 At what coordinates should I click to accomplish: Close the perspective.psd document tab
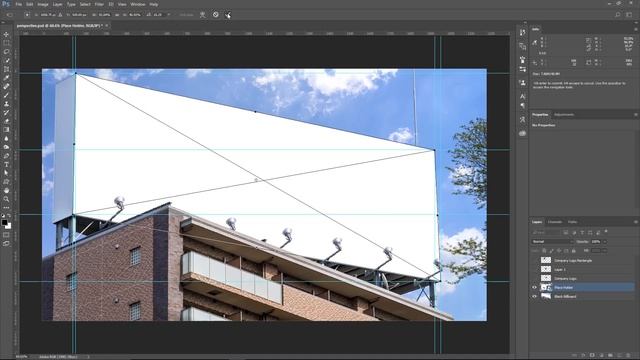point(107,25)
